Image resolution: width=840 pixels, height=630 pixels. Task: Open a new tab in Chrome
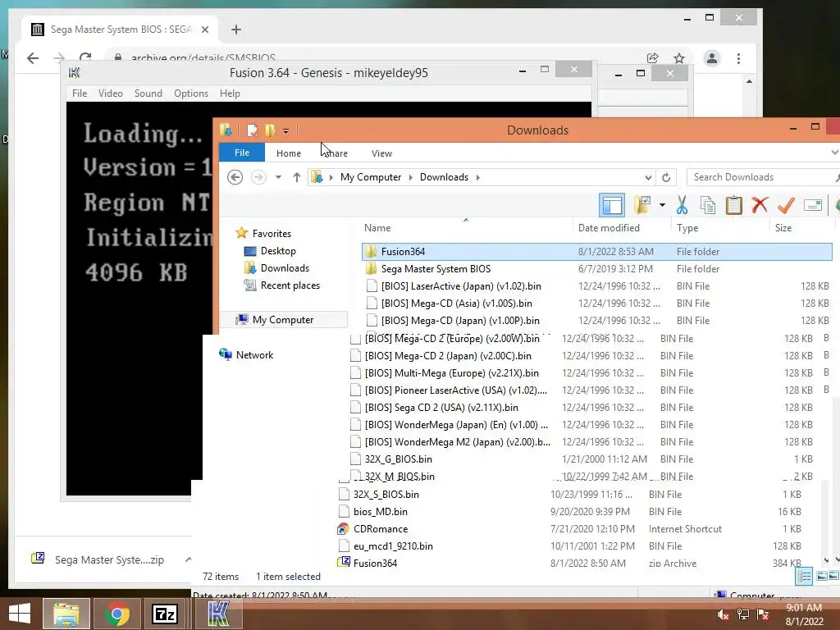point(235,30)
